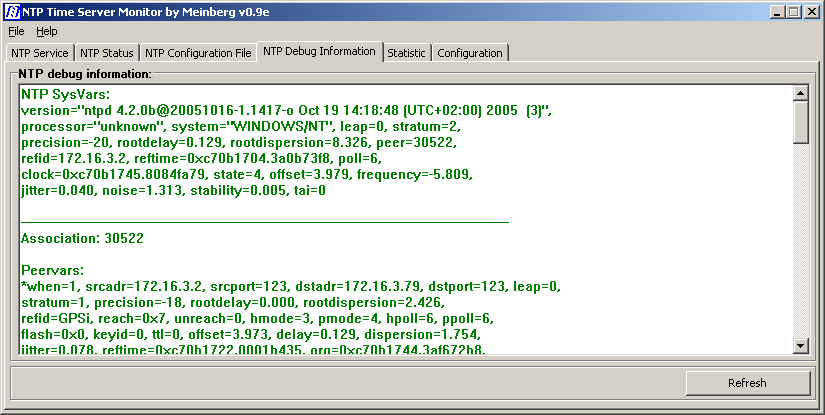Viewport: 825px width, 415px height.
Task: Click the NTP Time Server Monitor title bar icon
Action: pyautogui.click(x=12, y=12)
